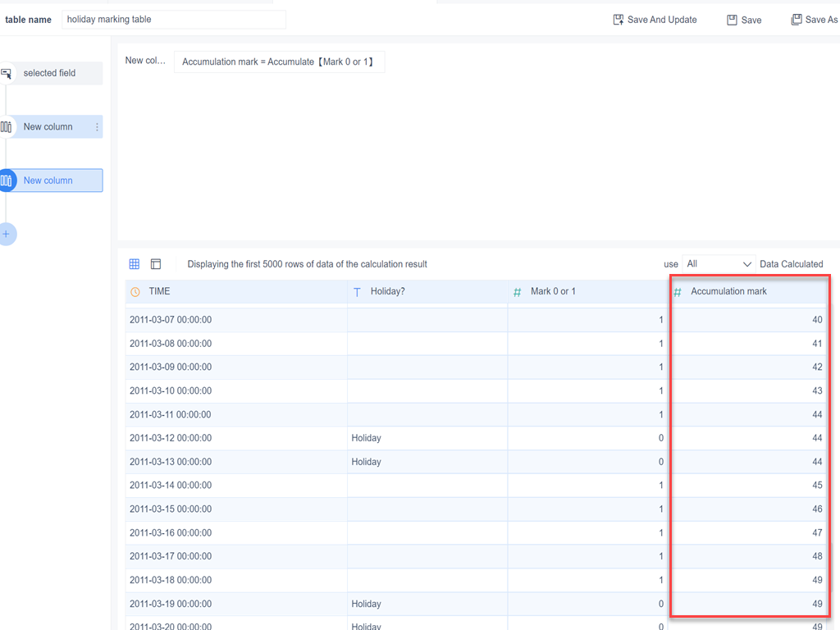The image size is (840, 630).
Task: Open the use All dropdown
Action: point(719,264)
